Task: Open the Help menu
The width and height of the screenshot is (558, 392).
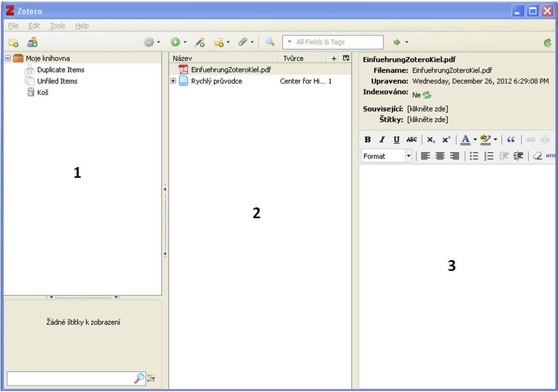Action: click(x=82, y=26)
